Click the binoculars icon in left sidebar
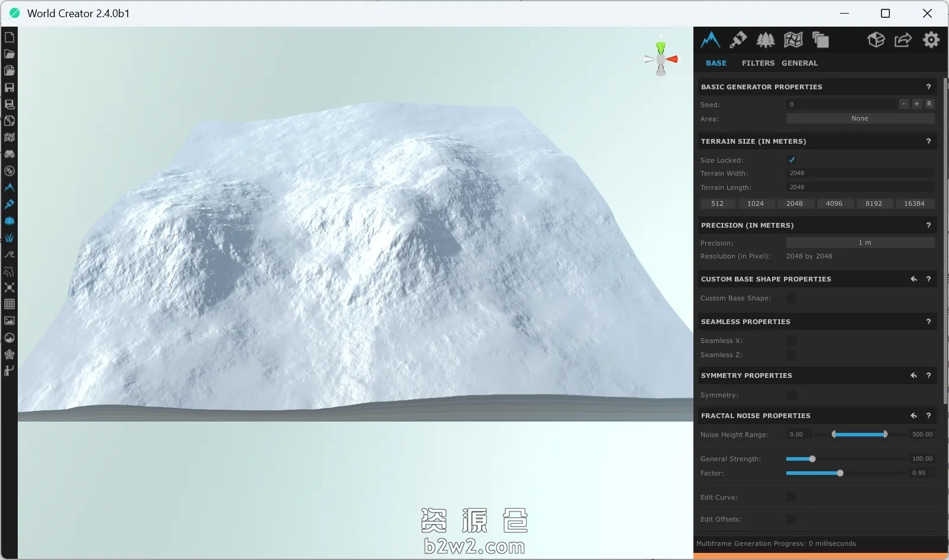 (x=9, y=154)
